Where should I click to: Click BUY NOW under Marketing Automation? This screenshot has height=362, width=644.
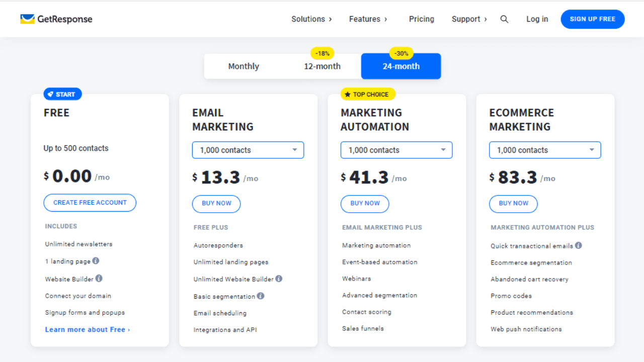tap(365, 204)
